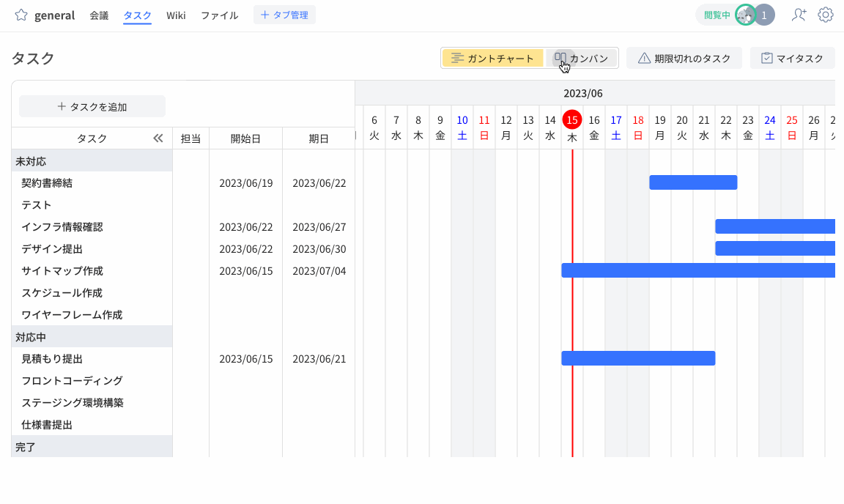This screenshot has height=504, width=844.
Task: Click the 契約書締結 Gantt bar
Action: [x=693, y=183]
